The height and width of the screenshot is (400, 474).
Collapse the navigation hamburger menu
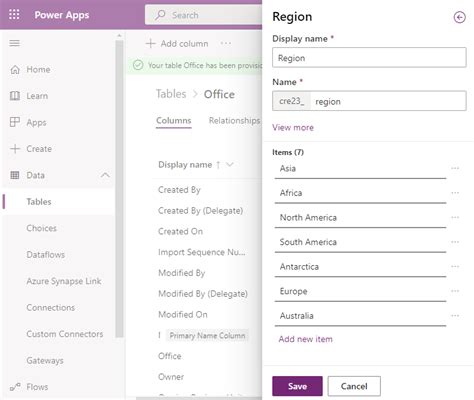pyautogui.click(x=14, y=43)
